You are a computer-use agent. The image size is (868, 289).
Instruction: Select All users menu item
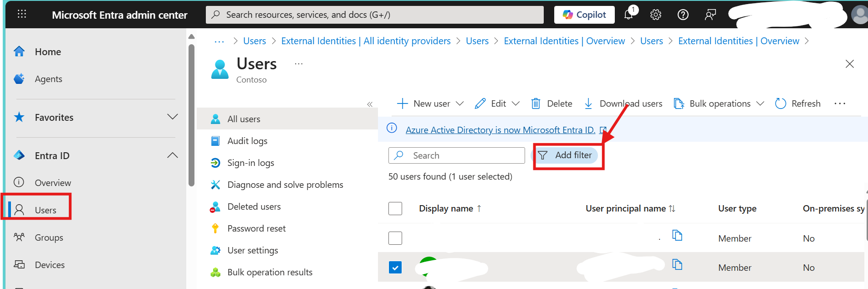[287, 119]
